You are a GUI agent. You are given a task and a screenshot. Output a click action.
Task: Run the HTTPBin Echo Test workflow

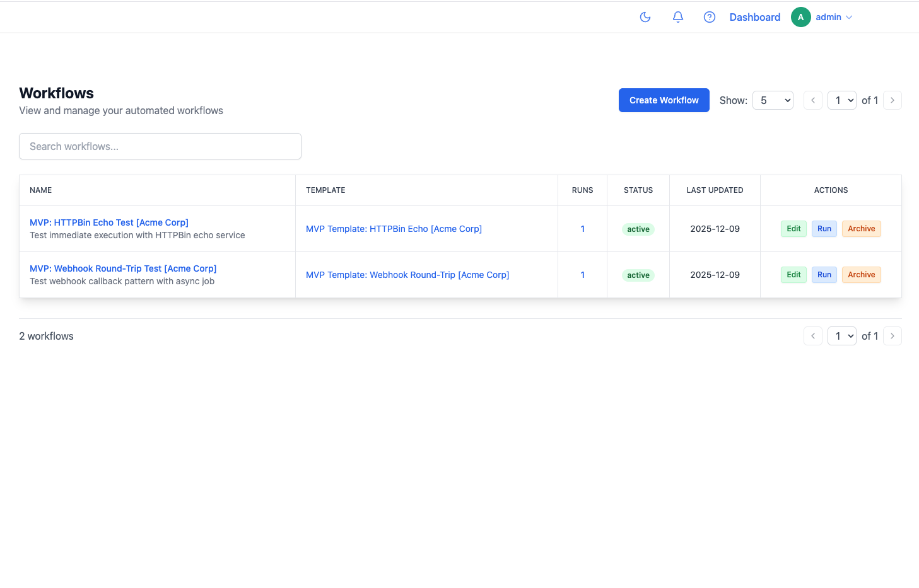coord(824,229)
